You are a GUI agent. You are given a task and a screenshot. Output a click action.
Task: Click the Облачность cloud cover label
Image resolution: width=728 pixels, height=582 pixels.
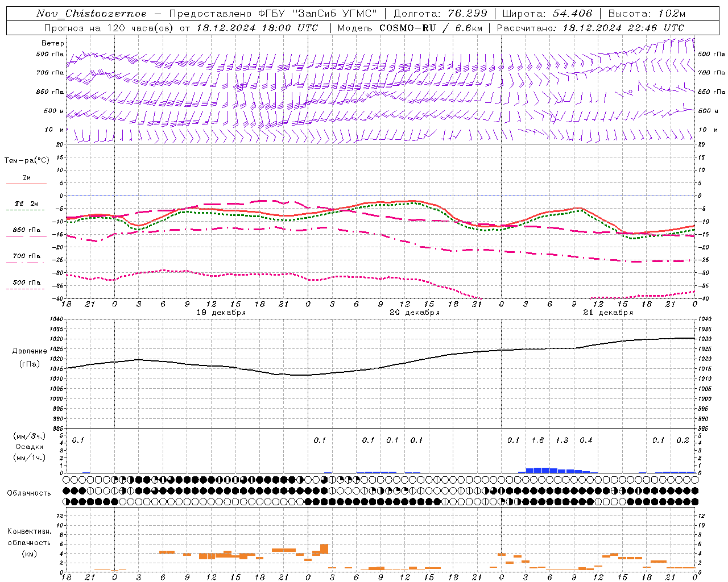pos(29,493)
